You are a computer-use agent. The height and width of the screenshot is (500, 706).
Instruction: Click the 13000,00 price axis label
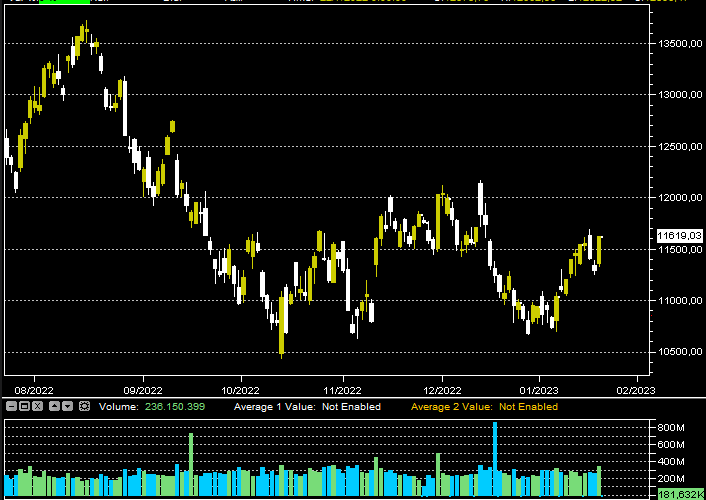(x=680, y=94)
